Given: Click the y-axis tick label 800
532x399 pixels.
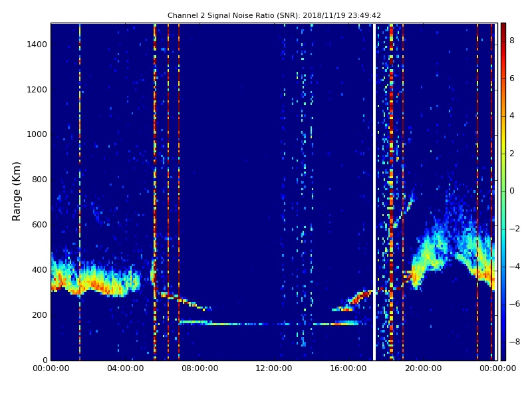Looking at the screenshot, I should pos(39,180).
